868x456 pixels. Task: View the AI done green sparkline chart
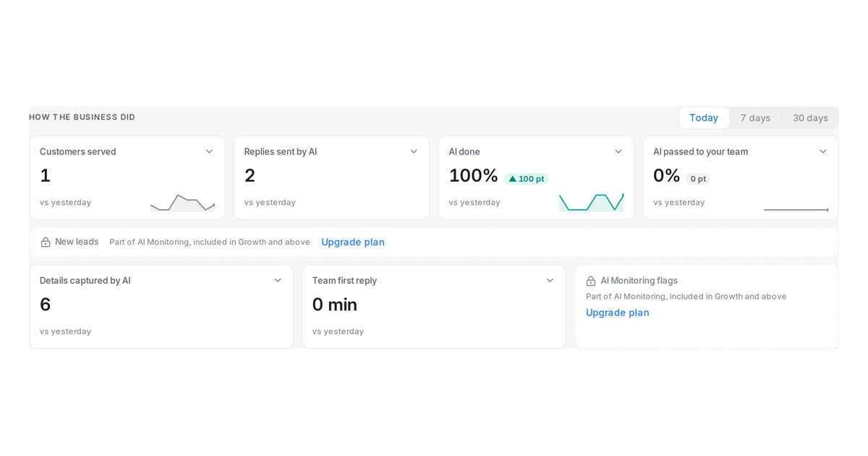coord(591,202)
